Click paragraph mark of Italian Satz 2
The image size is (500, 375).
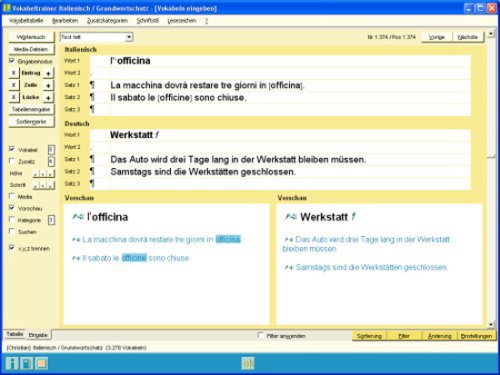[x=92, y=97]
